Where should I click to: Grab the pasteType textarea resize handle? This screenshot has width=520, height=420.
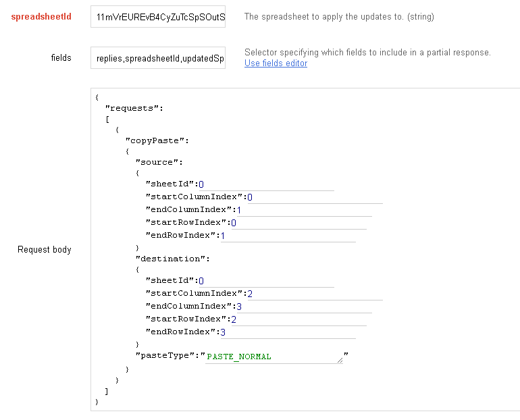tap(340, 361)
